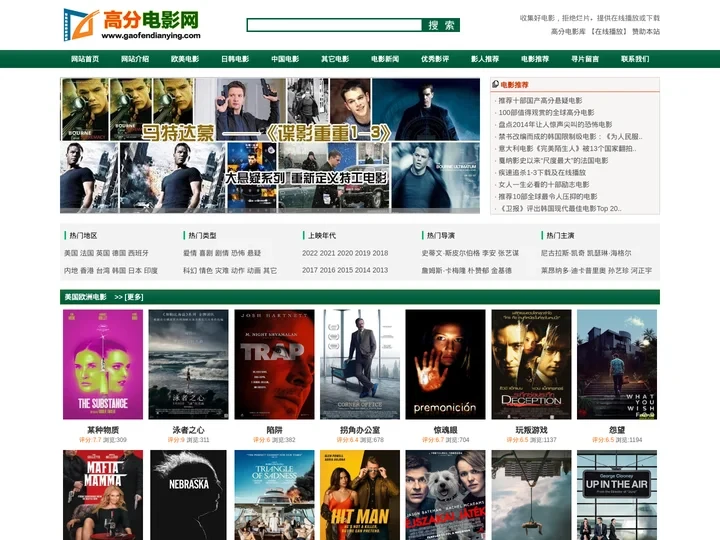
Task: Filter by region 香港
Action: (87, 270)
